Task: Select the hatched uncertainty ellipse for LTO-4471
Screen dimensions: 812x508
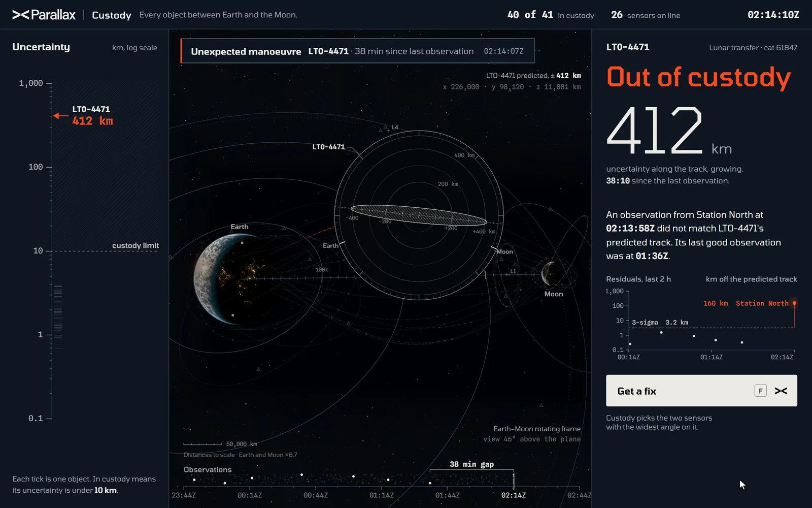Action: (419, 215)
